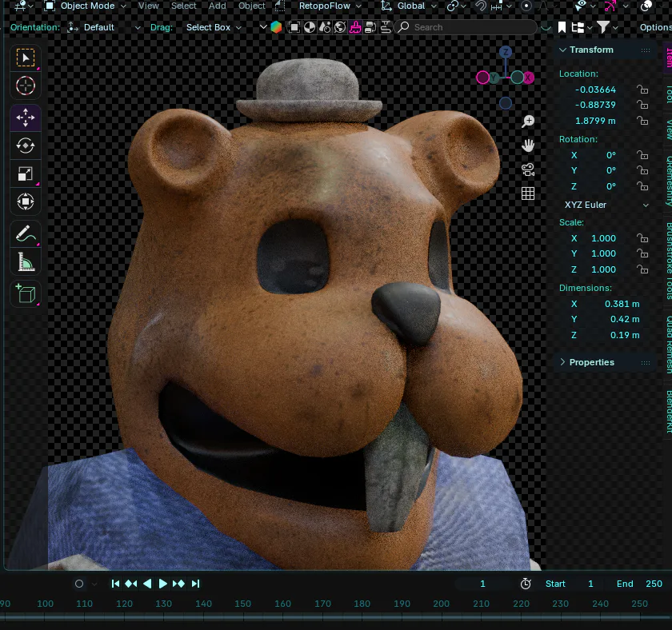Open the Drag Select Box dropdown
This screenshot has height=630, width=672.
[214, 27]
